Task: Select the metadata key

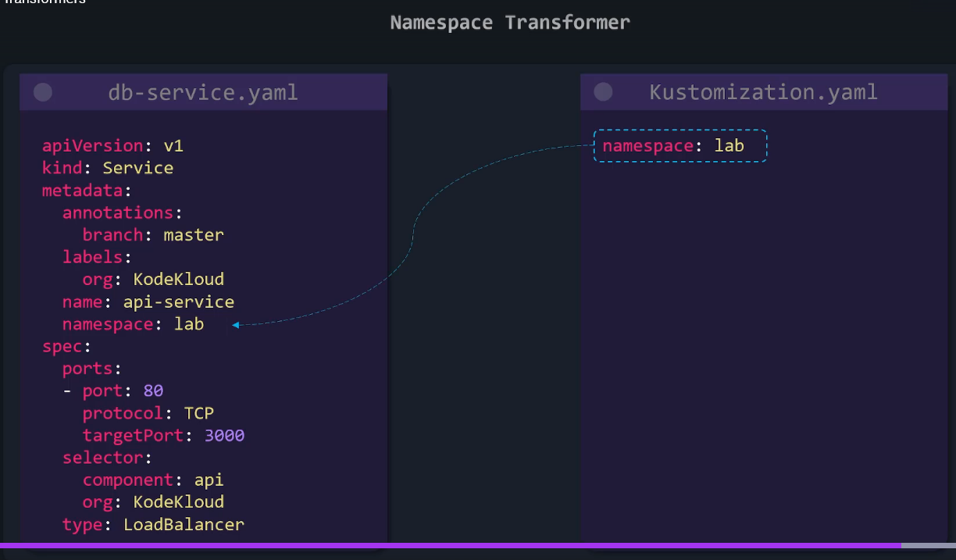Action: 82,191
